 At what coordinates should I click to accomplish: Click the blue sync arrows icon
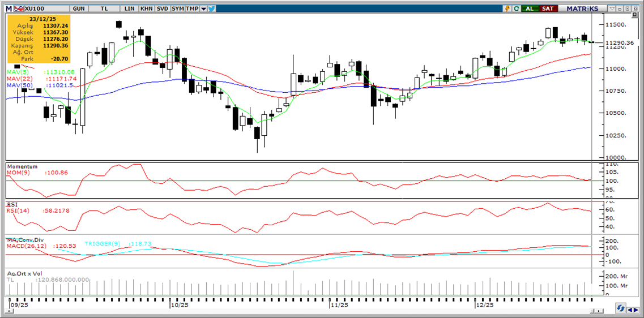[x=622, y=308]
